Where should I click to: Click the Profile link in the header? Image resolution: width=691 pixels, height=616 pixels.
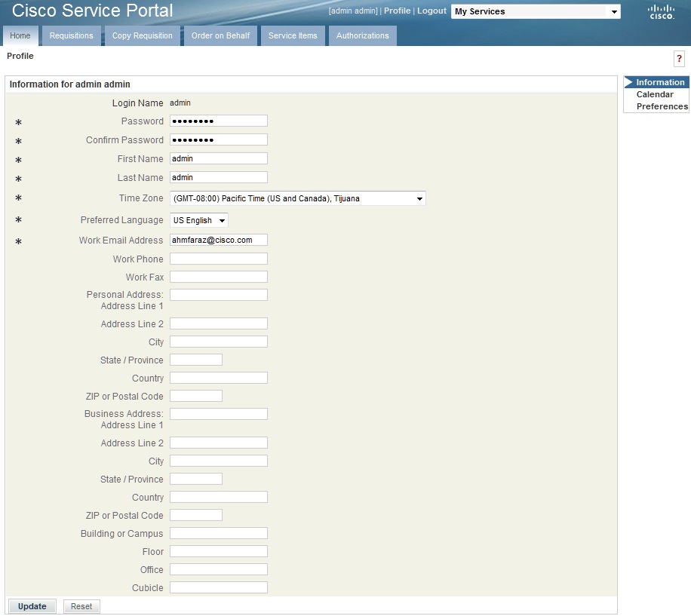click(x=397, y=11)
